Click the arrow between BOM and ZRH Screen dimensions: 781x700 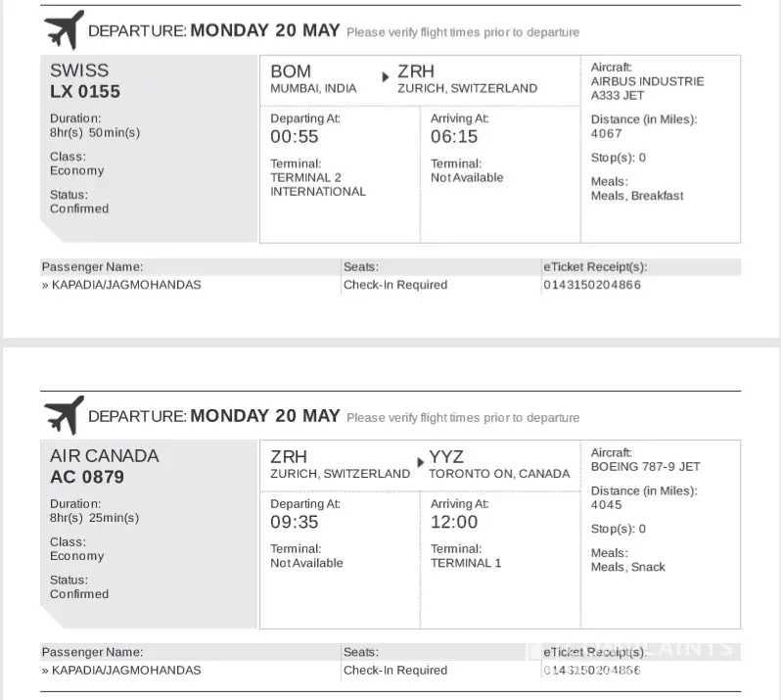[x=385, y=76]
